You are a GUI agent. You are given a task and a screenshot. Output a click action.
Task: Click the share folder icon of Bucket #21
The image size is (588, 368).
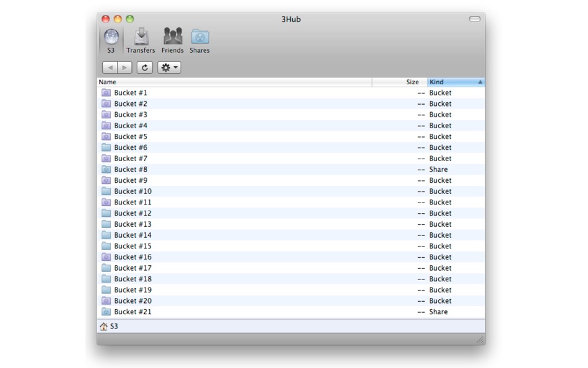click(106, 311)
